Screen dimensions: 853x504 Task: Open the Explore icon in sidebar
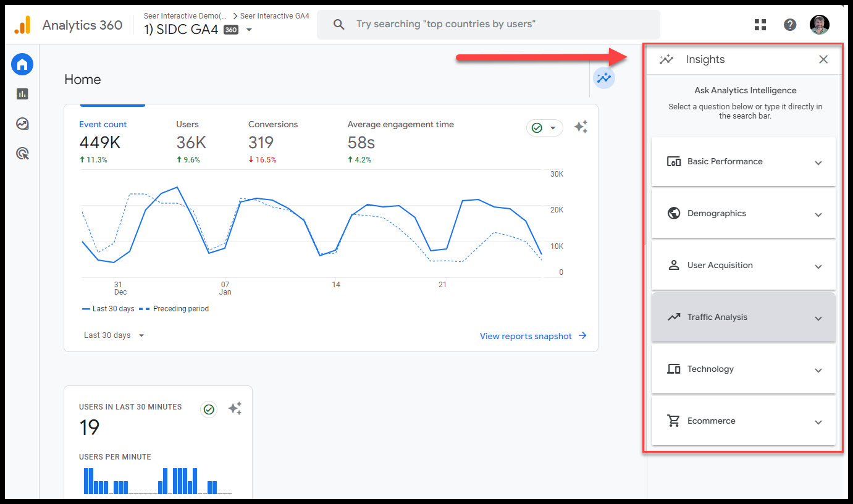point(22,124)
